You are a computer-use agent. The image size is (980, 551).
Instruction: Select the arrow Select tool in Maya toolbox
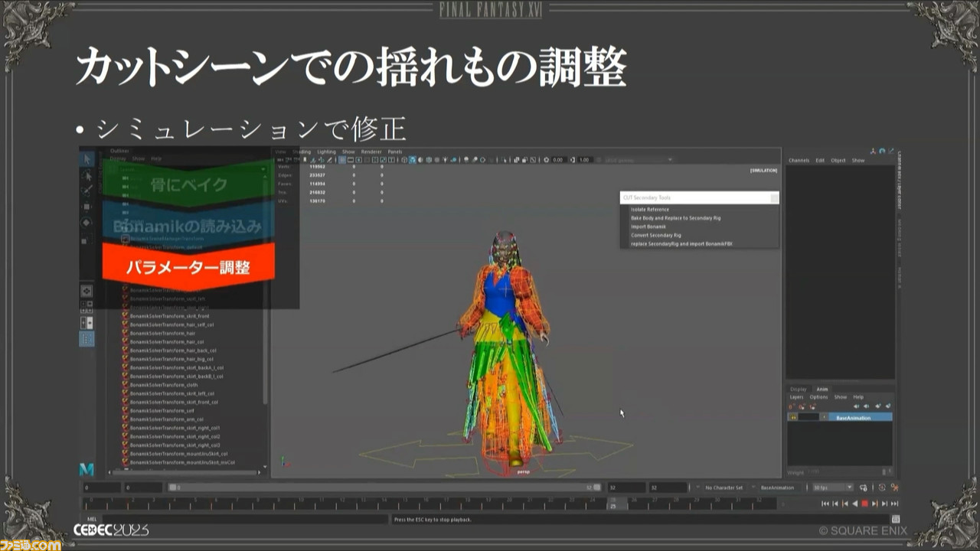pos(87,159)
